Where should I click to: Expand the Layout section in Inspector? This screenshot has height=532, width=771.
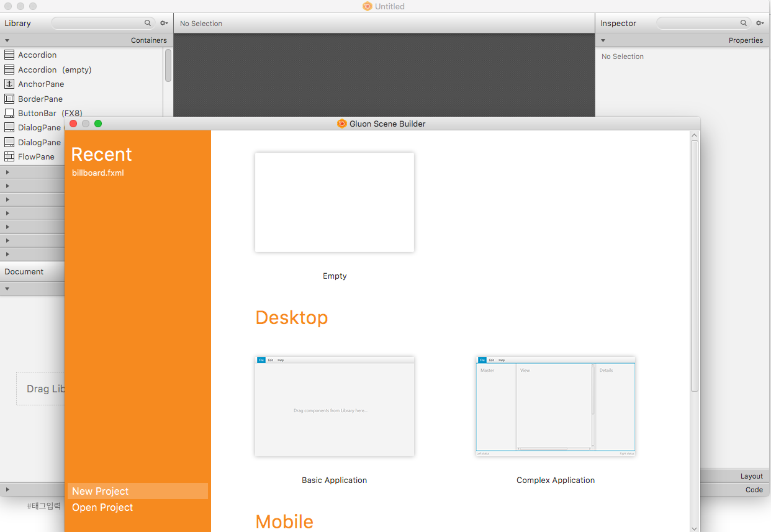[x=735, y=476]
